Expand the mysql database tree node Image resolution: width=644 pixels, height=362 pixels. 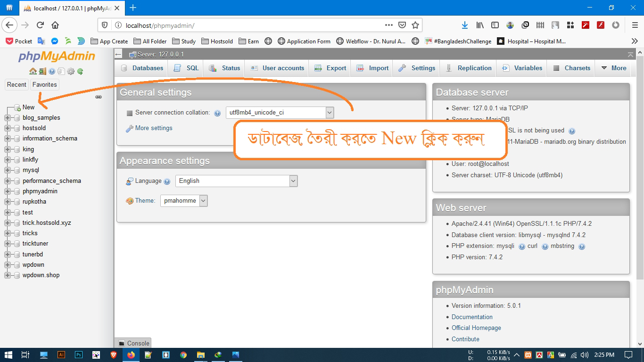click(8, 170)
